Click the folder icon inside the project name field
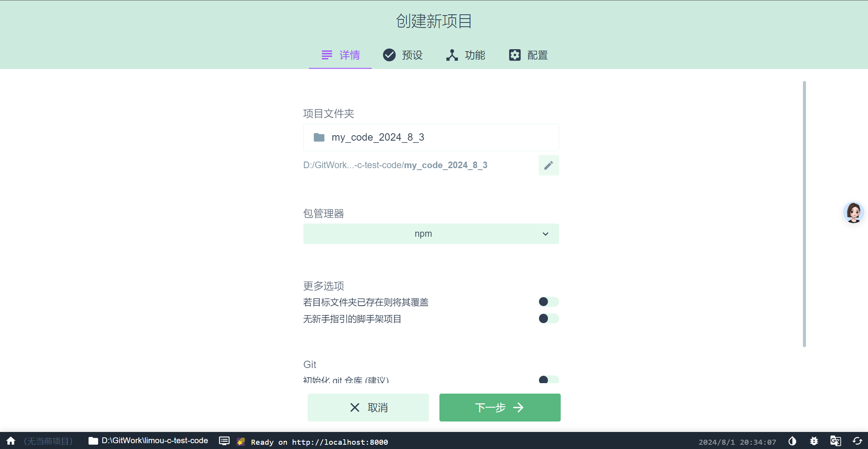 click(x=319, y=137)
